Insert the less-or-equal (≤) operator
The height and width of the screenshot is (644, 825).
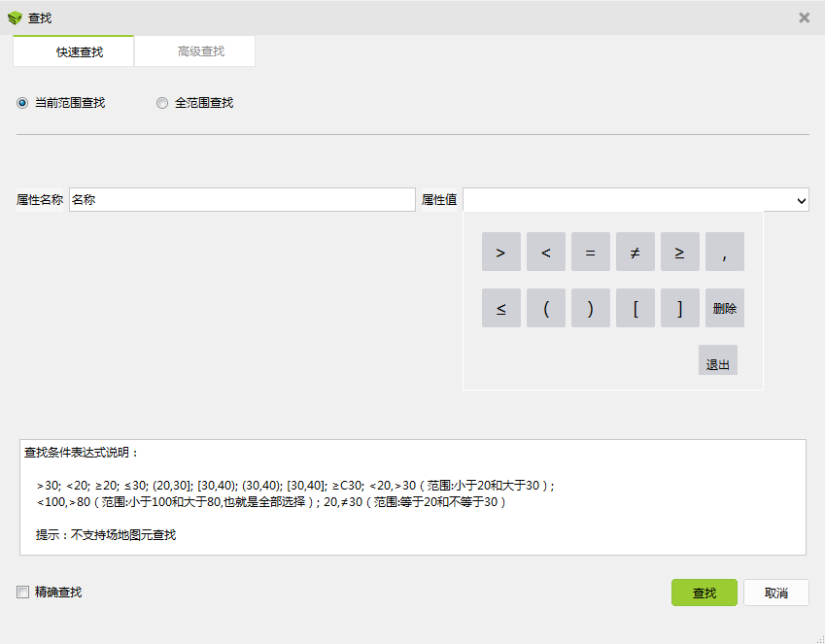pos(500,308)
